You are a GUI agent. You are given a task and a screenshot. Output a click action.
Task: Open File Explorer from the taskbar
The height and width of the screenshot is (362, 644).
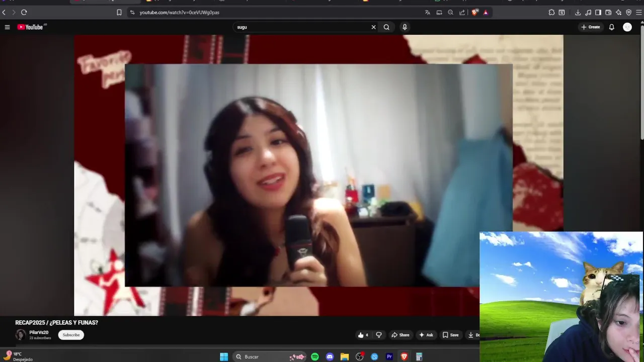coord(345,356)
